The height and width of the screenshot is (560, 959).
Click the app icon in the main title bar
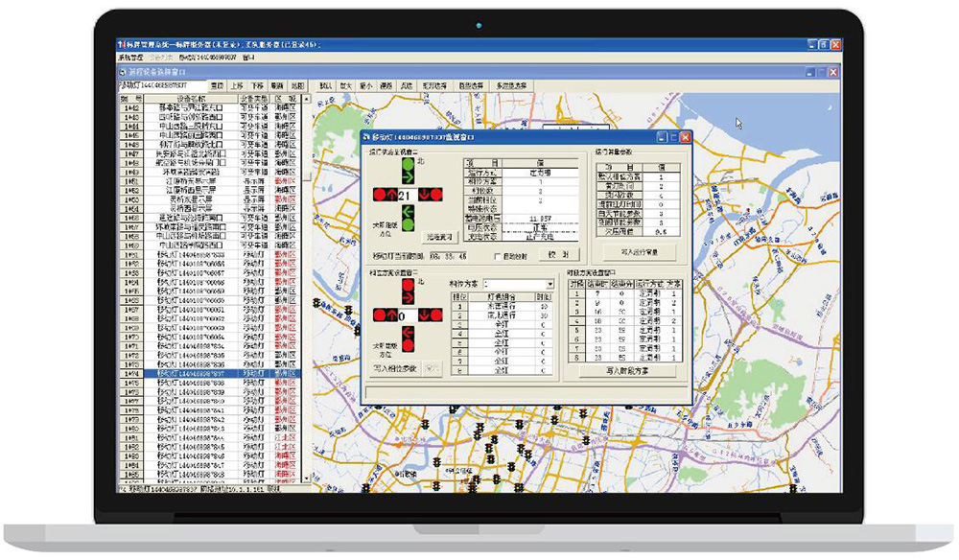tap(122, 45)
